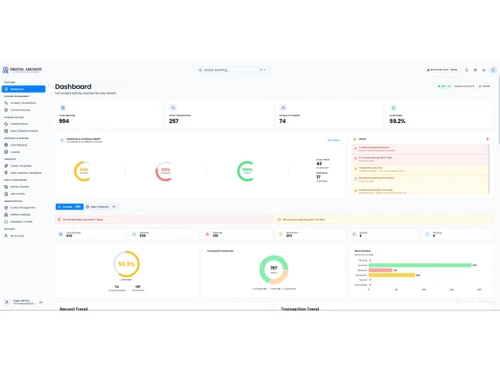This screenshot has height=375, width=500.
Task: Click the document icon on 994 card
Action: 63,108
